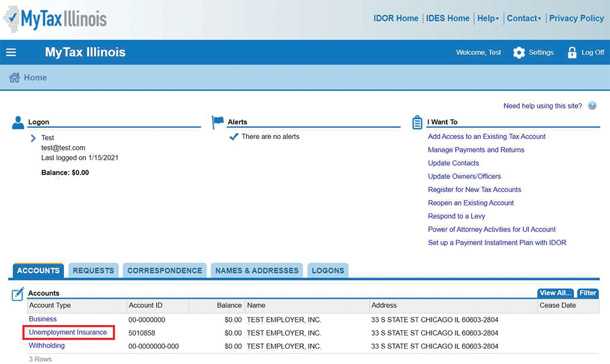Click the help question mark icon
The width and height of the screenshot is (610, 364).
coord(592,106)
